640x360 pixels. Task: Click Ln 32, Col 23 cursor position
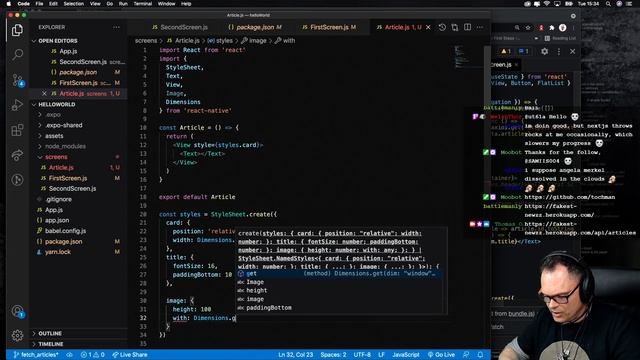point(296,355)
